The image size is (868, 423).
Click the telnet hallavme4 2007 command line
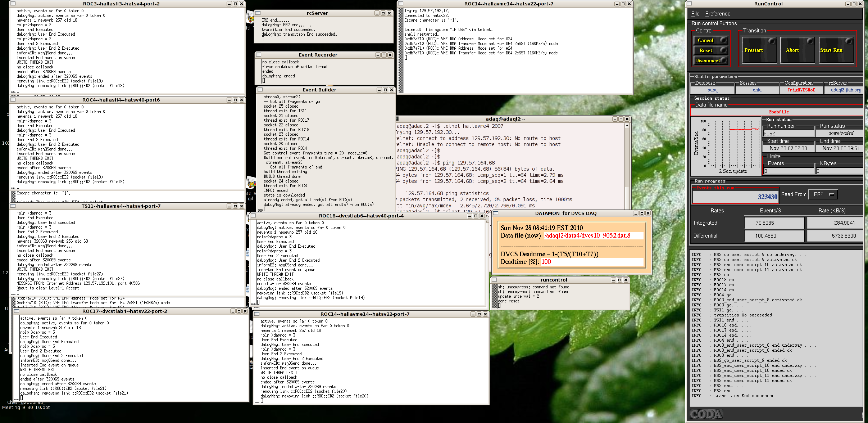coord(450,126)
